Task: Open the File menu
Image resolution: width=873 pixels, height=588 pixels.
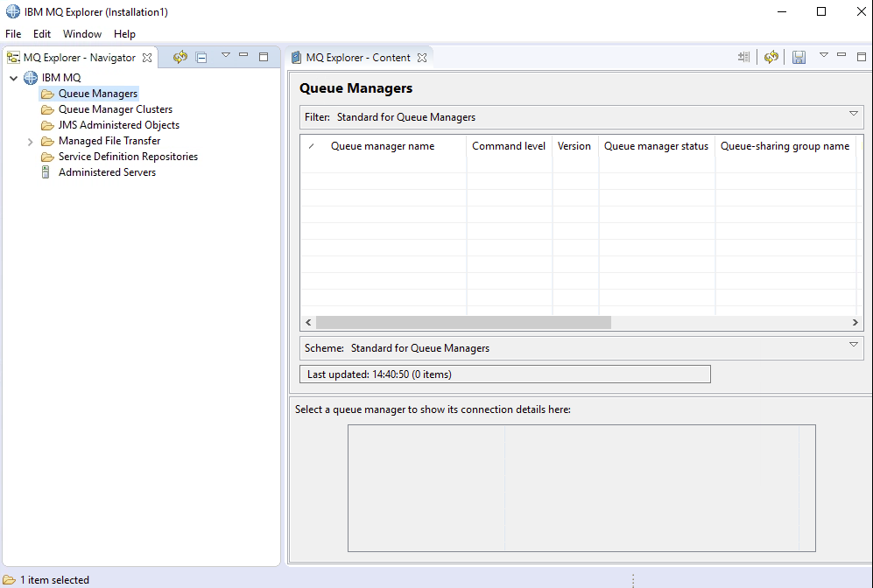Action: point(13,34)
